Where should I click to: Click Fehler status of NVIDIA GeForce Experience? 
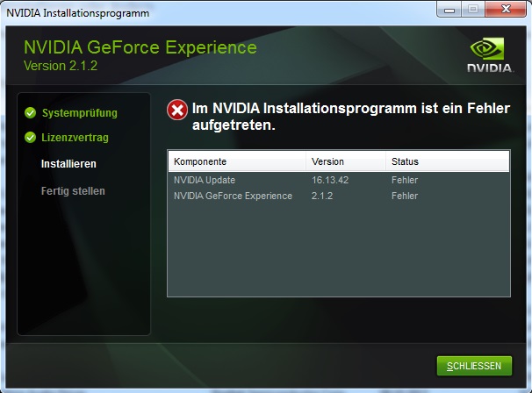(405, 196)
